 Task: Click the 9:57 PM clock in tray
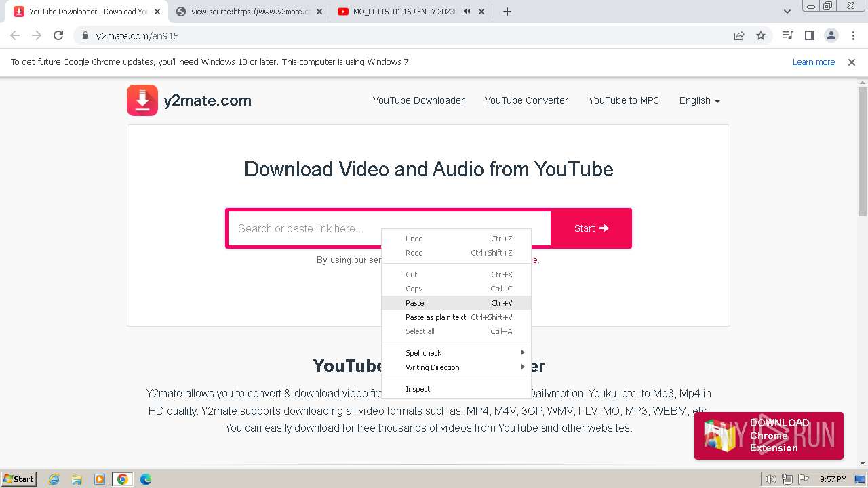pyautogui.click(x=833, y=479)
